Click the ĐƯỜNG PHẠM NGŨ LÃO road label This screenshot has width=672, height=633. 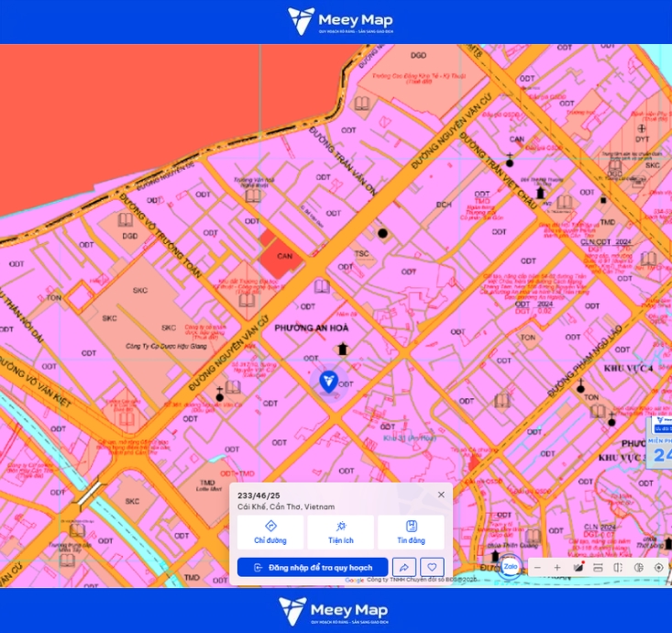click(x=585, y=361)
